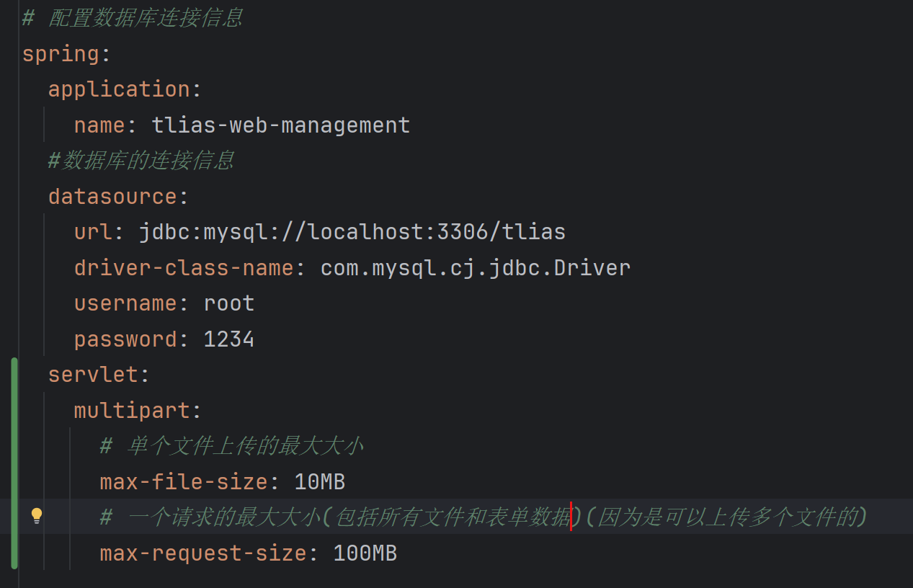Viewport: 913px width, 588px height.
Task: Click the "max-request-size" key
Action: 203,553
